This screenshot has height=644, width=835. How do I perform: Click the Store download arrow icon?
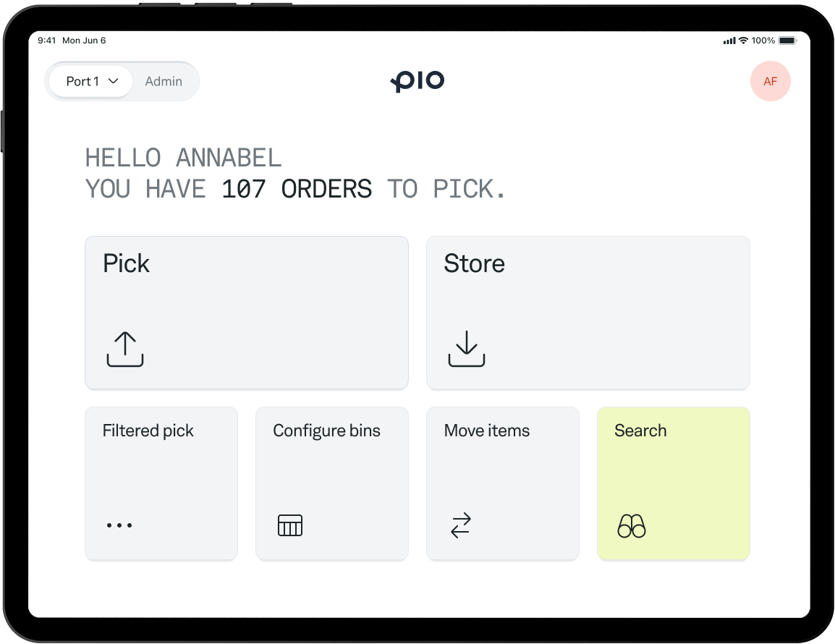pos(467,348)
